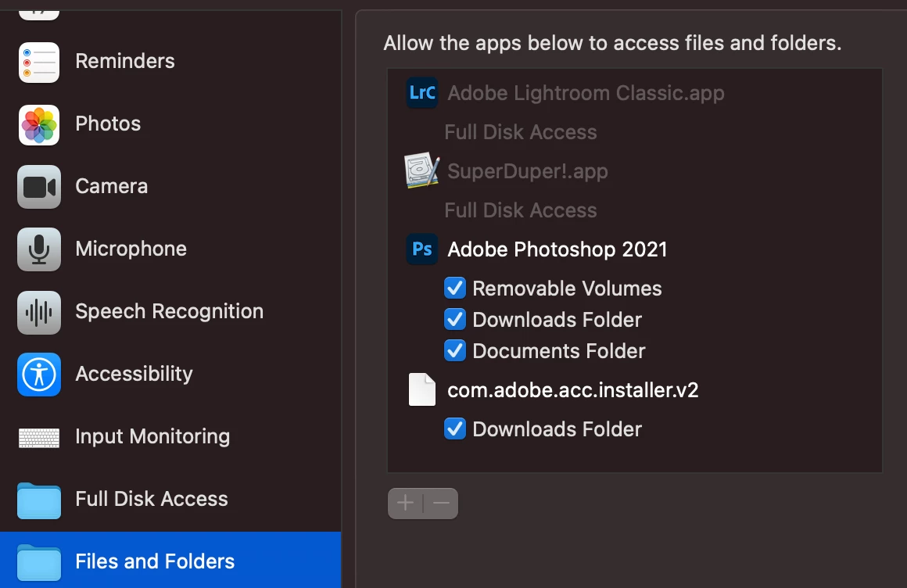Screen dimensions: 907x588
Task: Click the Camera icon in sidebar
Action: coord(39,187)
